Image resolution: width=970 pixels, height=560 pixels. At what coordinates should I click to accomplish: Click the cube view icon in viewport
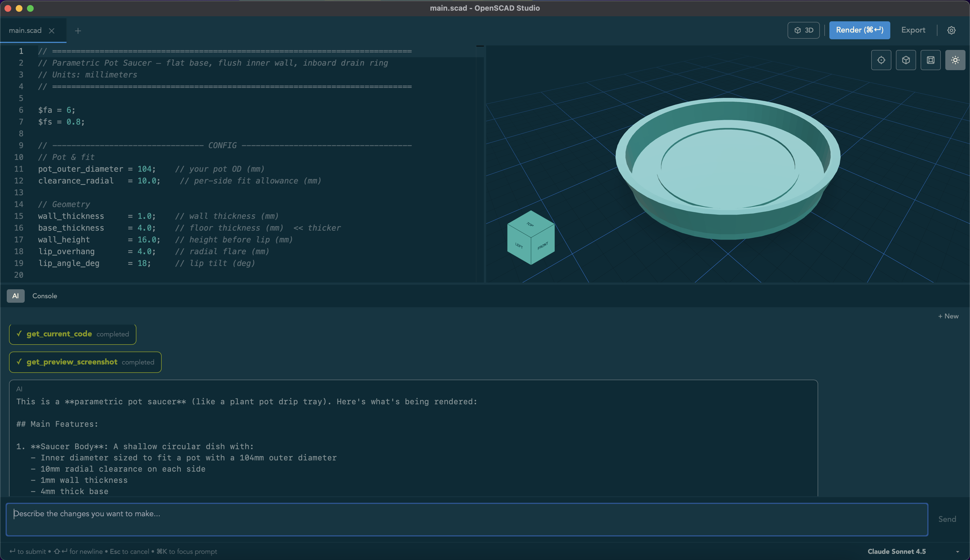tap(906, 60)
